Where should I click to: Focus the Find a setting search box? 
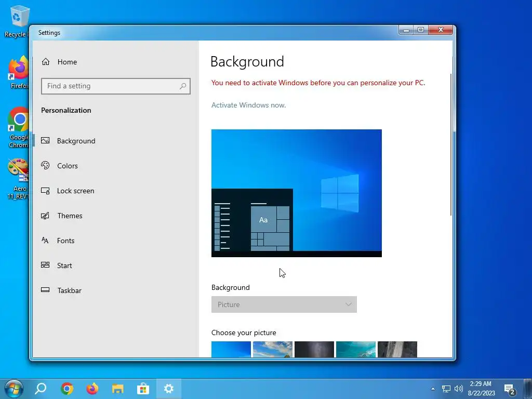coord(116,86)
